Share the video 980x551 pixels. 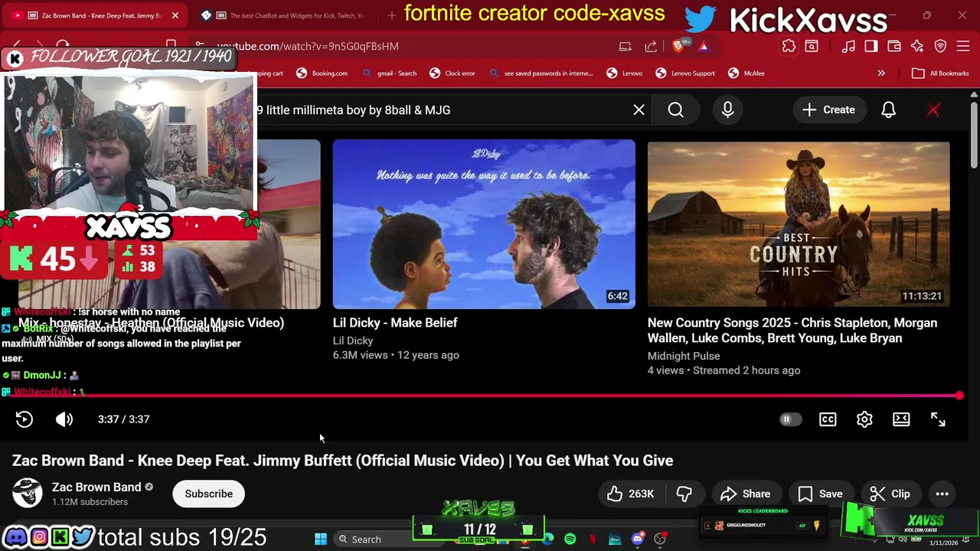coord(745,494)
